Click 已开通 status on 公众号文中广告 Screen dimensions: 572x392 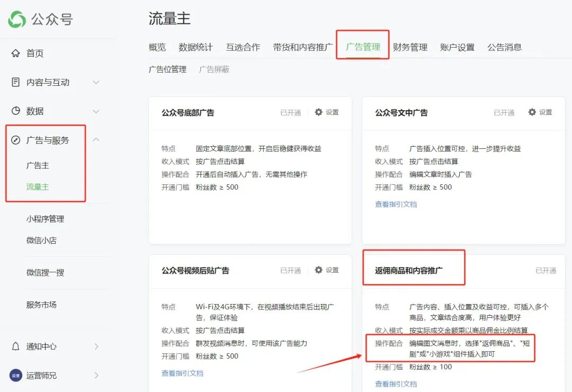(504, 112)
